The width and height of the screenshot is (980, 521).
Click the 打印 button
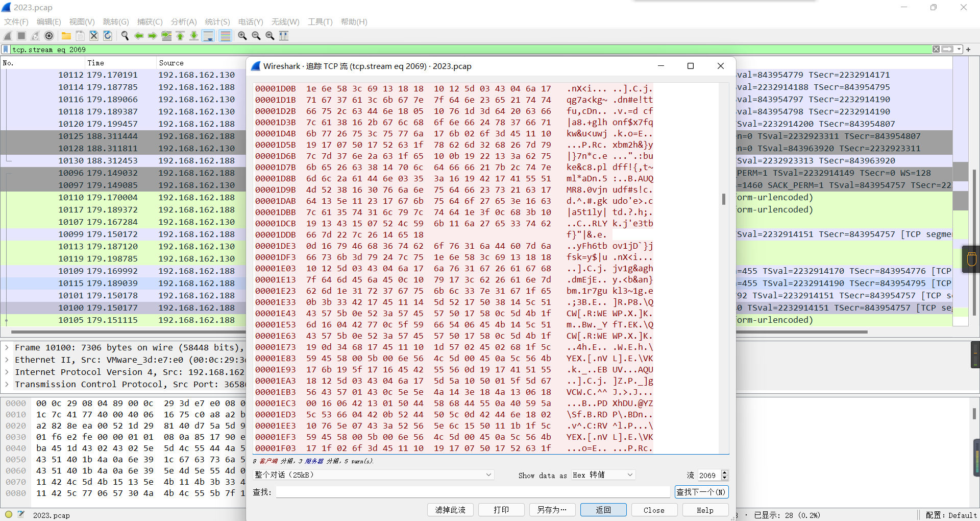(501, 510)
